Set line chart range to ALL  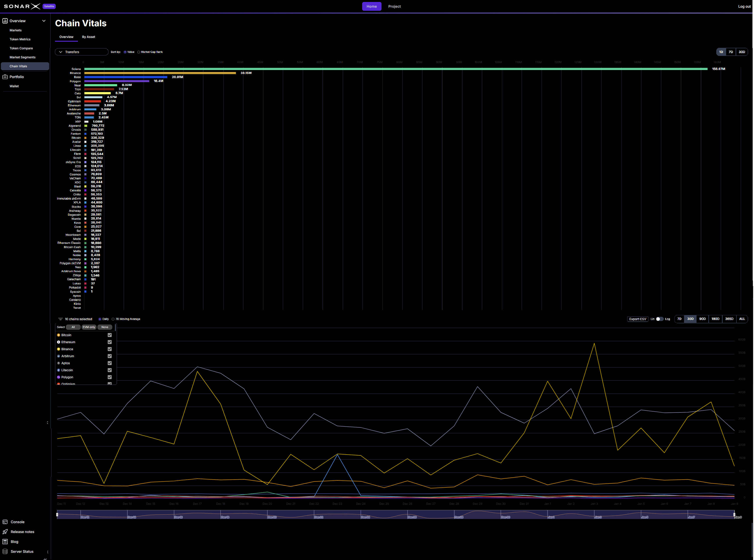click(x=742, y=319)
